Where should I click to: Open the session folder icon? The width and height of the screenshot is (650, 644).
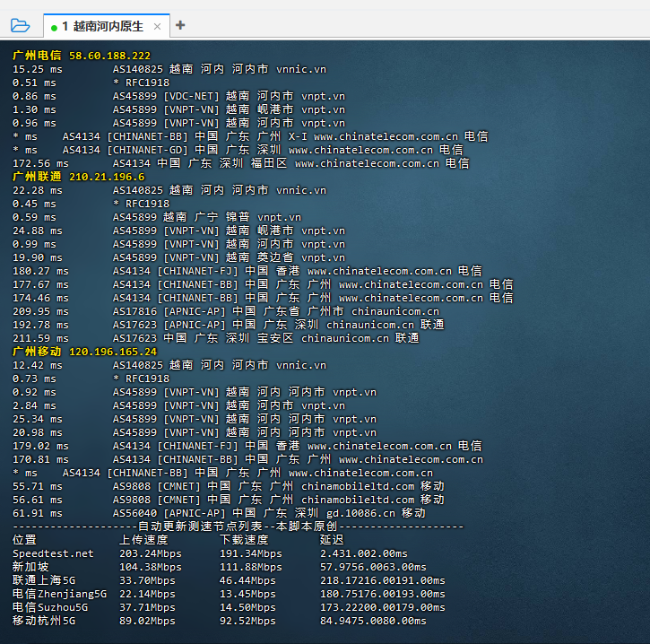pyautogui.click(x=20, y=25)
